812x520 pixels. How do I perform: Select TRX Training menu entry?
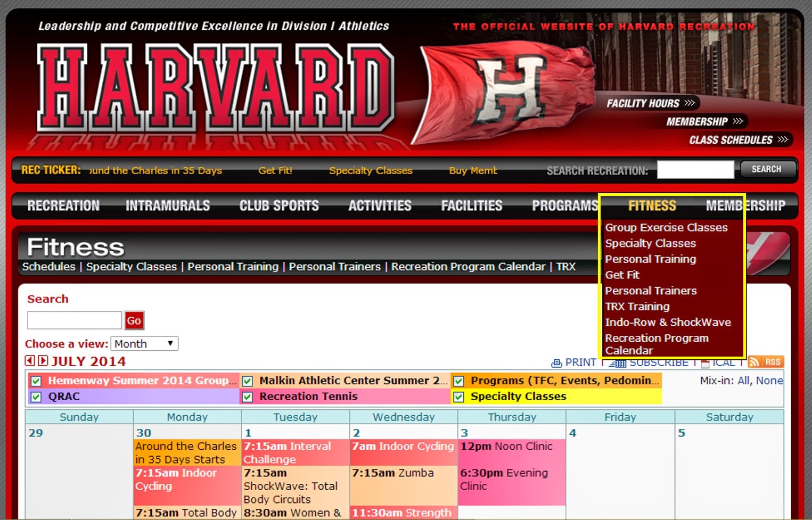[637, 307]
